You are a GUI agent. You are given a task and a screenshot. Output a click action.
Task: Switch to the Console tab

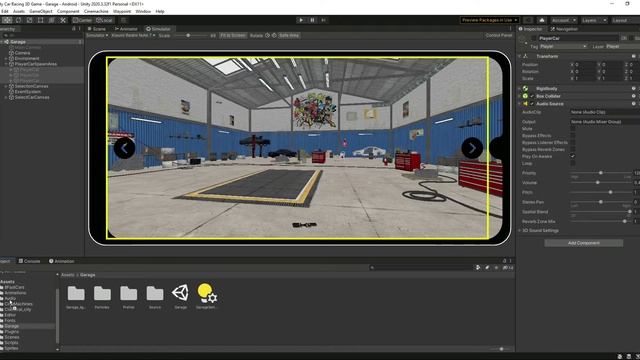coord(29,261)
